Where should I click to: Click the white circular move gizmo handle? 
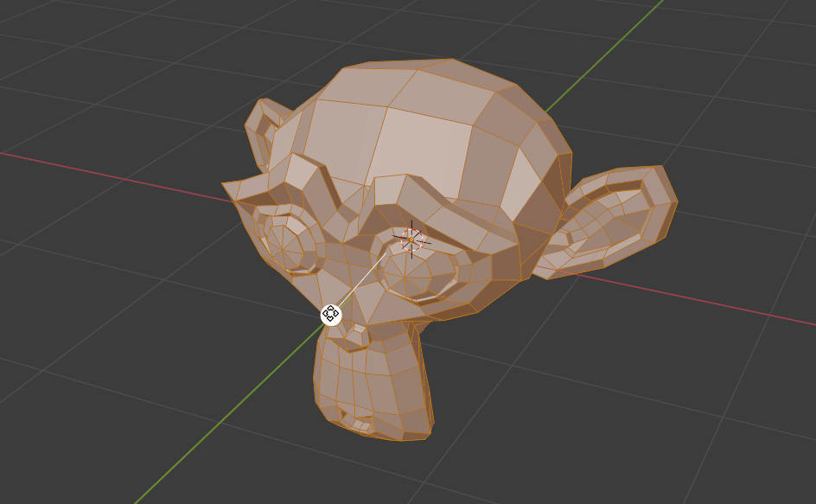tap(331, 315)
